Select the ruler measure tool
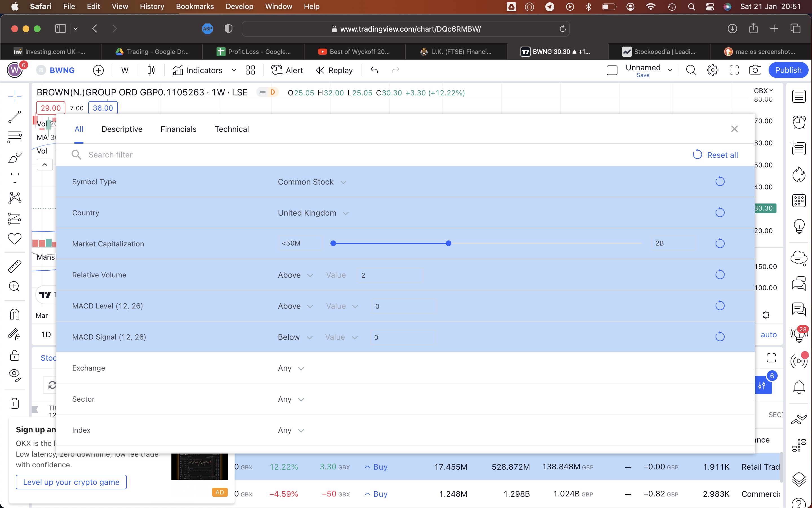 click(x=15, y=266)
